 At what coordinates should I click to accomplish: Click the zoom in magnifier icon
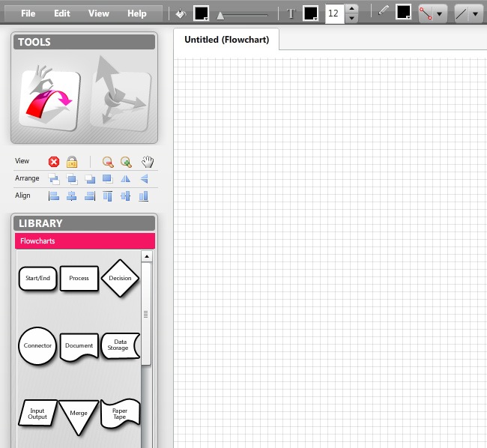(126, 162)
